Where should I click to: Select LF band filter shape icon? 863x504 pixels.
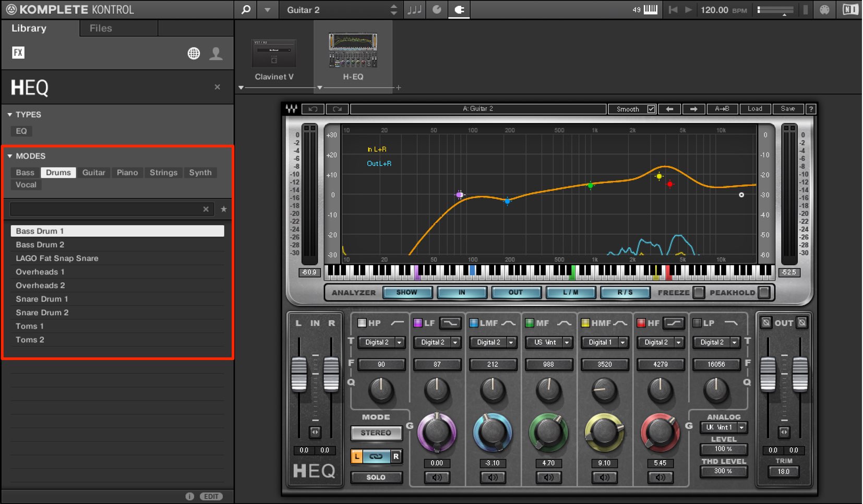coord(450,323)
